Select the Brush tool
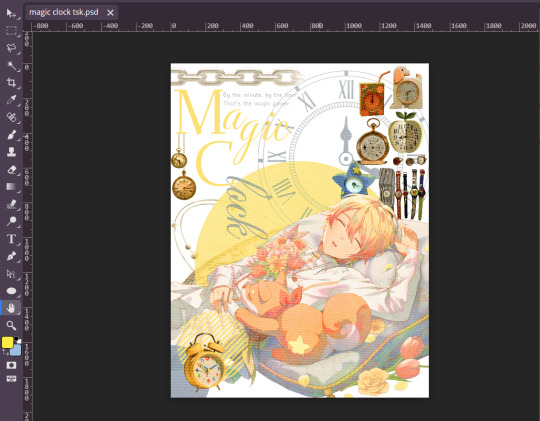Viewport: 540px width, 421px height. click(11, 135)
